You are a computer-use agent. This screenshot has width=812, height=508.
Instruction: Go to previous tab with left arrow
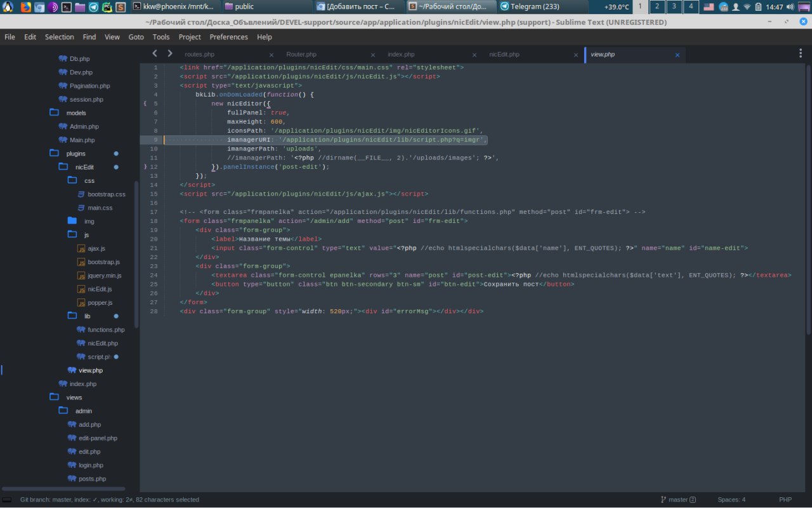(x=155, y=54)
